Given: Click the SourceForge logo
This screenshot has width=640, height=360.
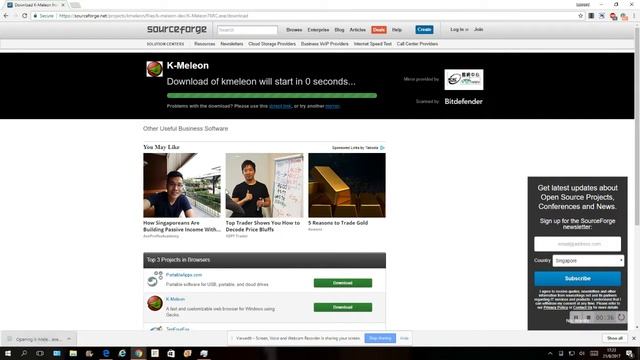Looking at the screenshot, I should tap(177, 29).
